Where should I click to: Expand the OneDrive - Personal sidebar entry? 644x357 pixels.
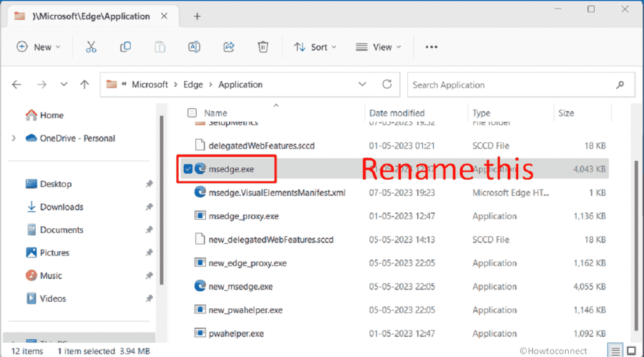(x=12, y=138)
